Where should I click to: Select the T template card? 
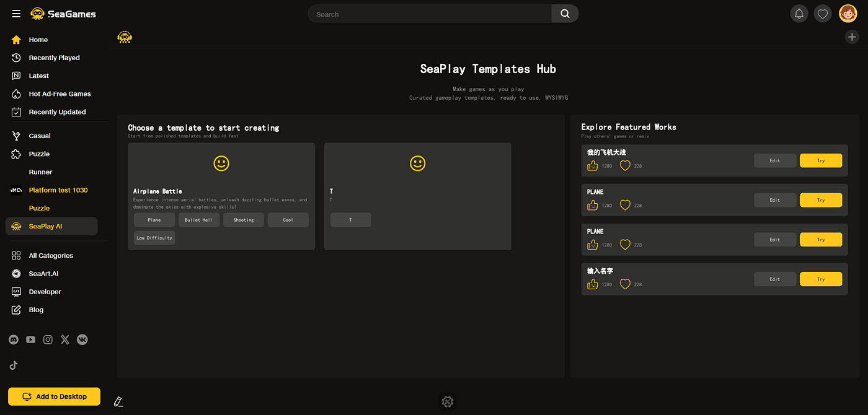418,196
